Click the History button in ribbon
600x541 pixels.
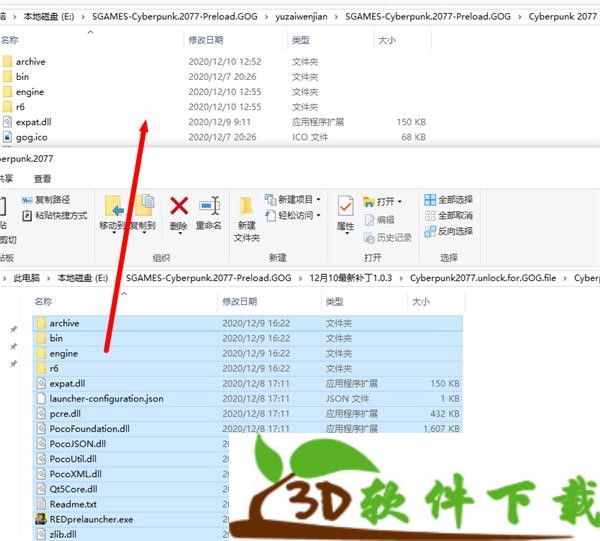coord(388,238)
